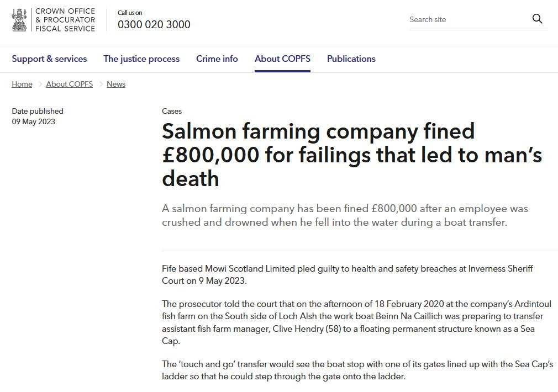Screen dimensions: 558x392
Task: Click the magnifying glass search icon
Action: point(537,19)
